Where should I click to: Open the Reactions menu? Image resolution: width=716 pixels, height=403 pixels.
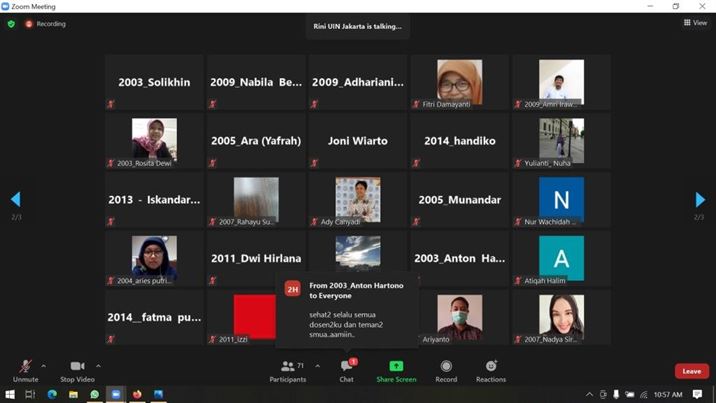coord(491,370)
